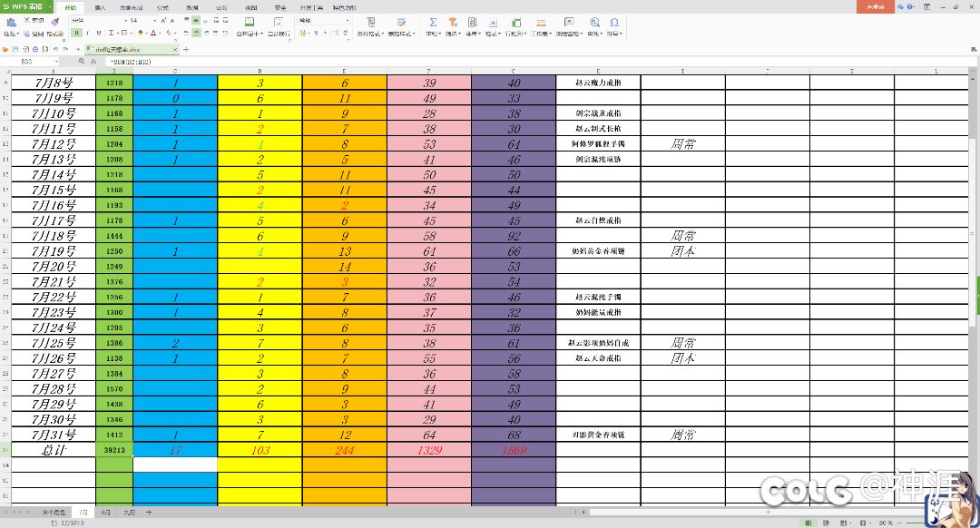Toggle Italic formatting
The height and width of the screenshot is (528, 980).
click(x=87, y=33)
